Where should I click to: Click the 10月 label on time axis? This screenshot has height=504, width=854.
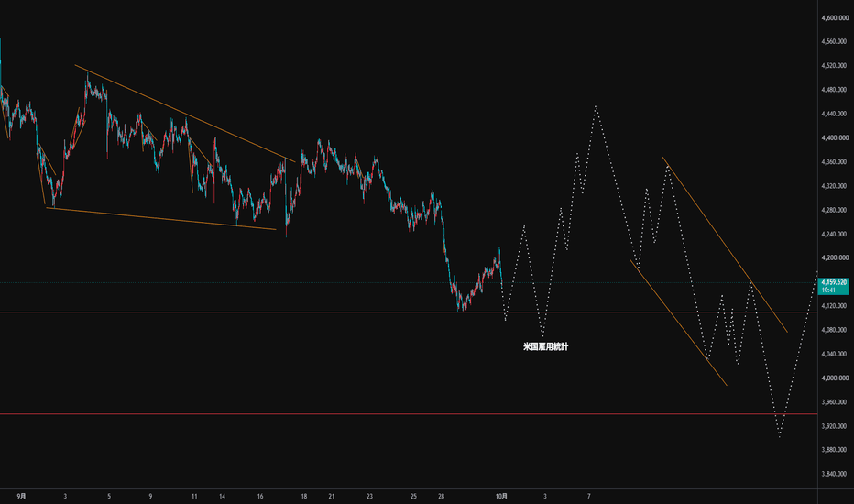[501, 496]
